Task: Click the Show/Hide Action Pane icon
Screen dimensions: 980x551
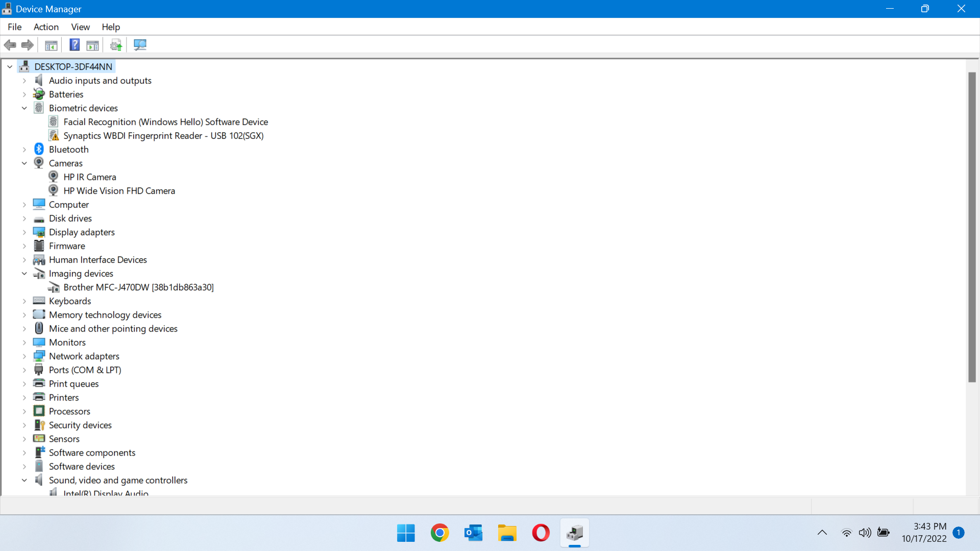Action: 92,45
